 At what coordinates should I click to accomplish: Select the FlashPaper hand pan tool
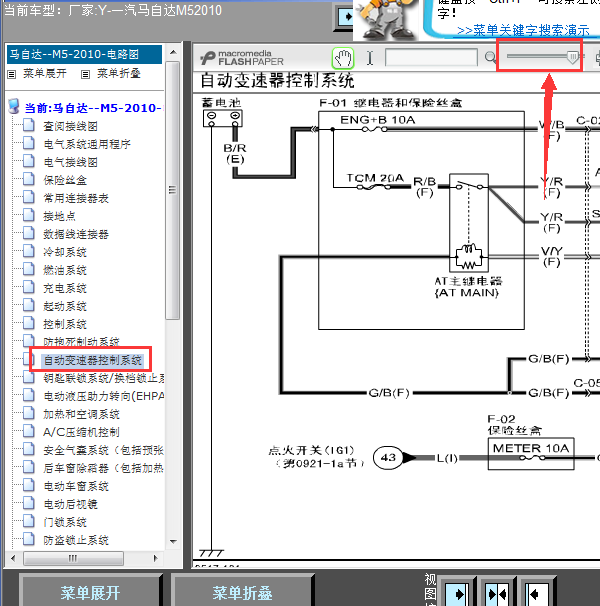tap(343, 58)
